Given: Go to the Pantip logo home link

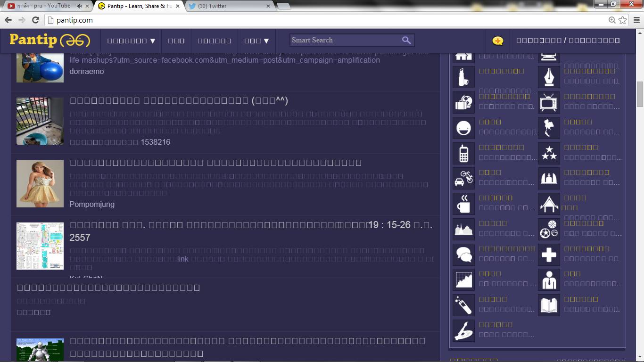Looking at the screenshot, I should [50, 41].
